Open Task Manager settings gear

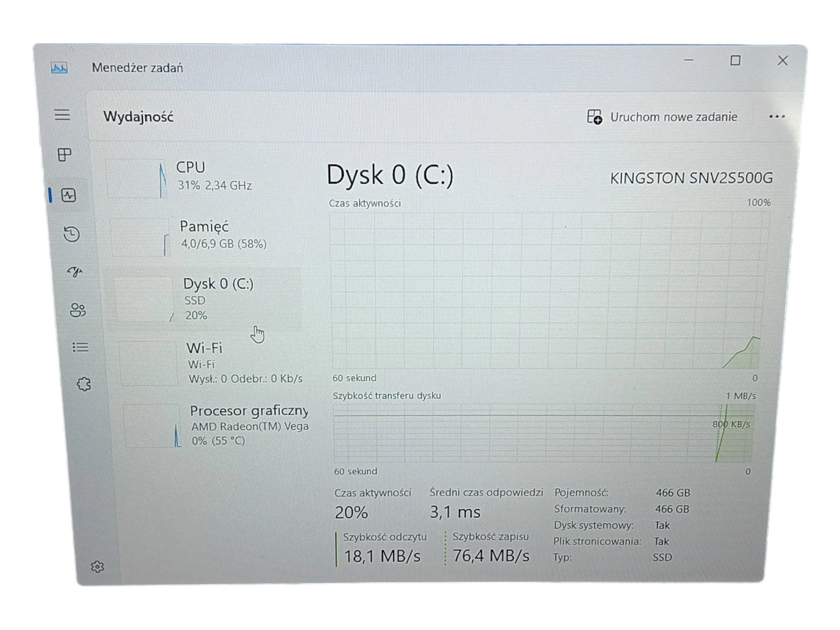click(97, 567)
